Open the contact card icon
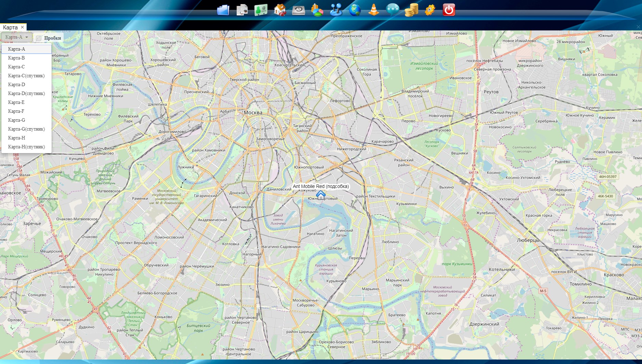Image resolution: width=642 pixels, height=364 pixels. (261, 10)
